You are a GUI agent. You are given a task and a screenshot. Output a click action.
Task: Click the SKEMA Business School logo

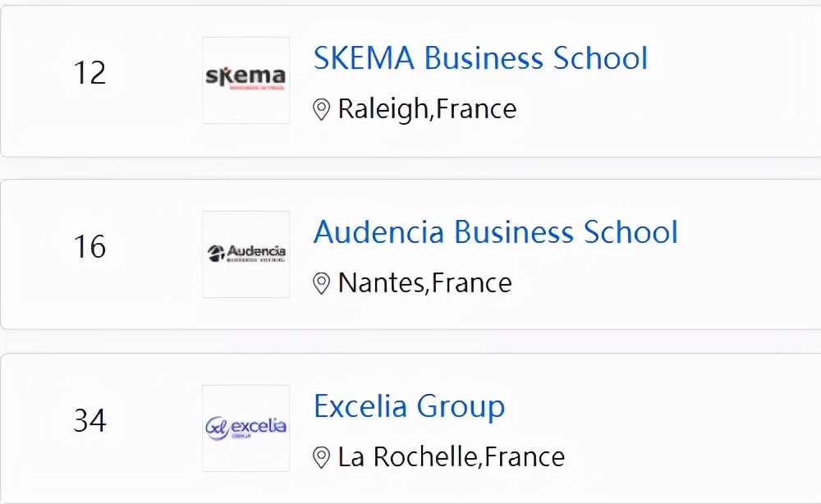pos(245,80)
